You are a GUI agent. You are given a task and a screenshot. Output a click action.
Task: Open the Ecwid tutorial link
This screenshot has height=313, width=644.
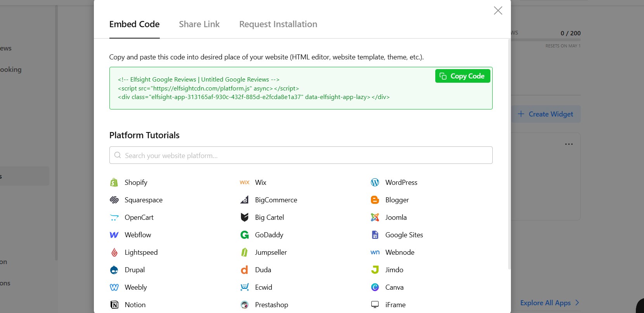click(263, 287)
